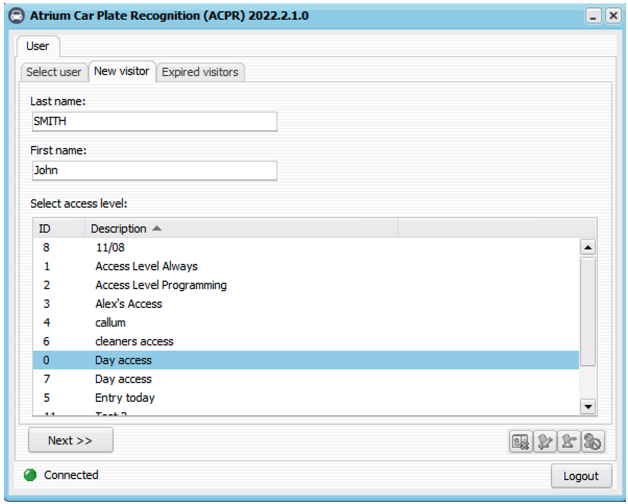Click the access list scroll down arrow

[588, 406]
